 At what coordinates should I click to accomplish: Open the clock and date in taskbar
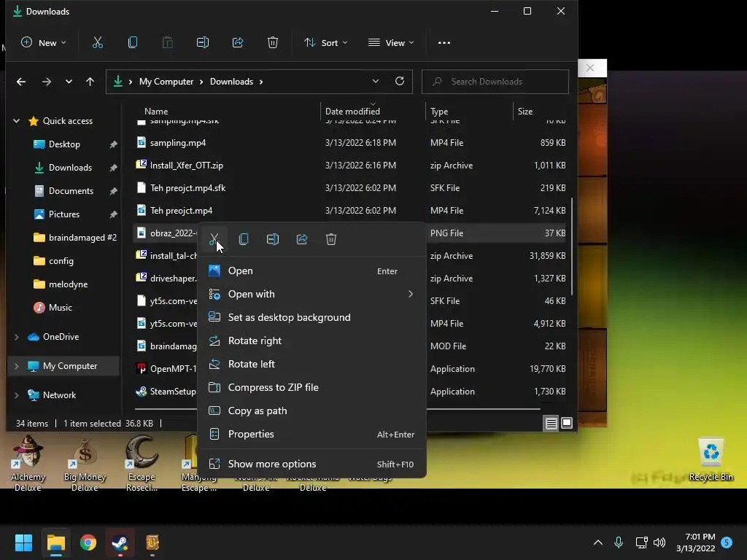pos(695,542)
